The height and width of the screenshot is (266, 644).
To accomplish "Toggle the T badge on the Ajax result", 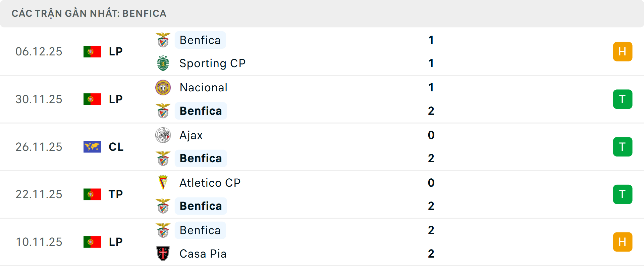I will click(x=623, y=147).
